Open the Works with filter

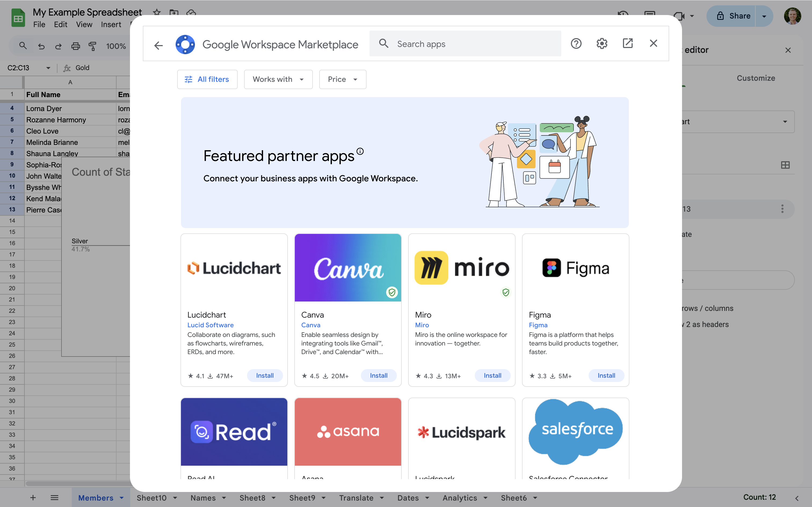pos(278,79)
